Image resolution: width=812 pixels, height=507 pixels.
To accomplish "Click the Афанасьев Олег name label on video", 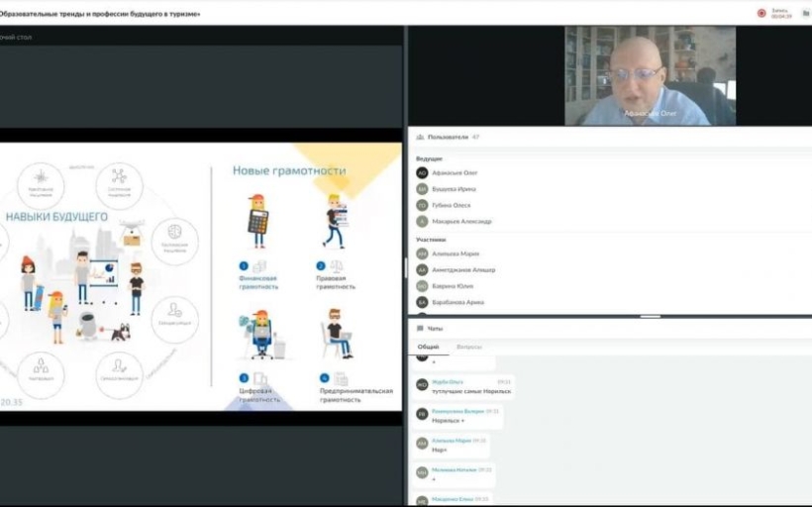I will point(650,113).
